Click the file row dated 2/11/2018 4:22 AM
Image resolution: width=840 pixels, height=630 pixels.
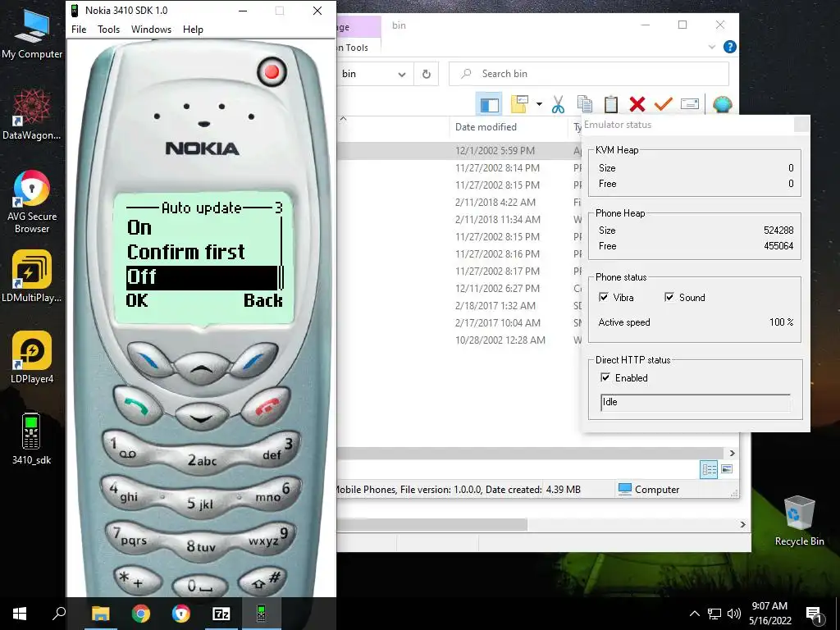tap(461, 202)
